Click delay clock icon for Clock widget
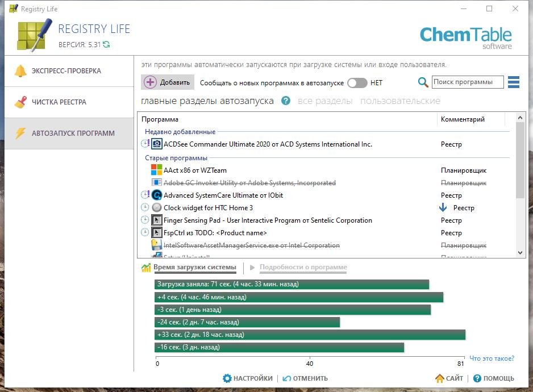Viewport: 533px width, 392px height. coord(145,207)
